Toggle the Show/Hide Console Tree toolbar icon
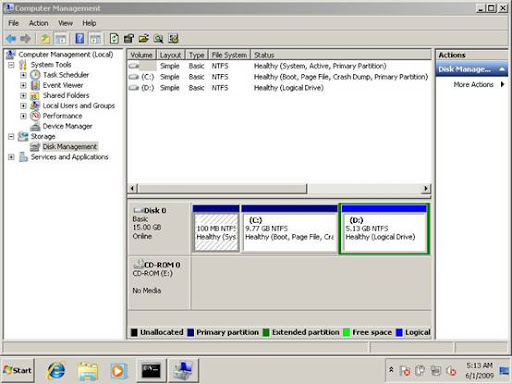Image resolution: width=512 pixels, height=384 pixels. pos(61,39)
